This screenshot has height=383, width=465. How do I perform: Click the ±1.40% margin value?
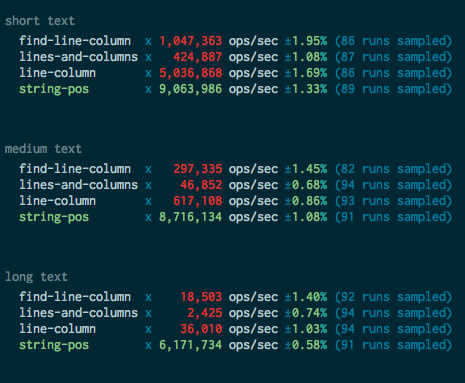point(306,297)
